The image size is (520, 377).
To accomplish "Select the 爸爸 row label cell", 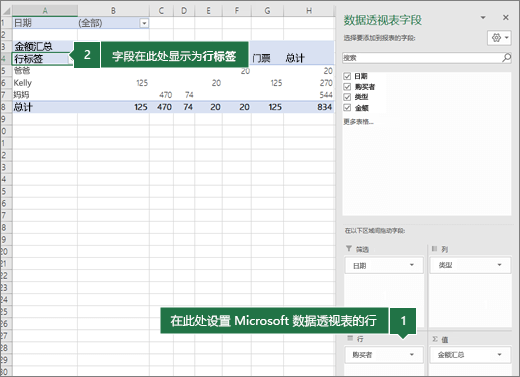I will coord(45,71).
